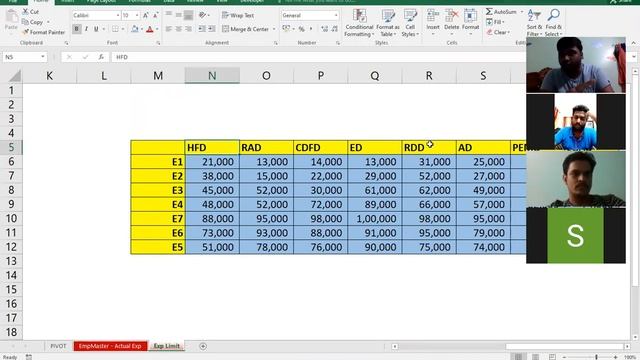Toggle Bold formatting
Image resolution: width=640 pixels, height=360 pixels.
[76, 29]
